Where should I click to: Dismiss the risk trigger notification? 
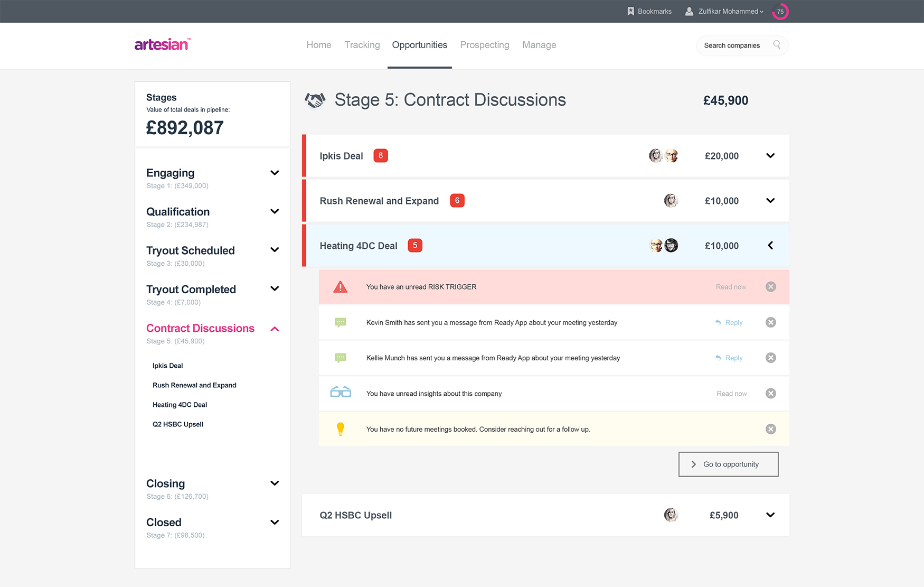click(x=771, y=287)
